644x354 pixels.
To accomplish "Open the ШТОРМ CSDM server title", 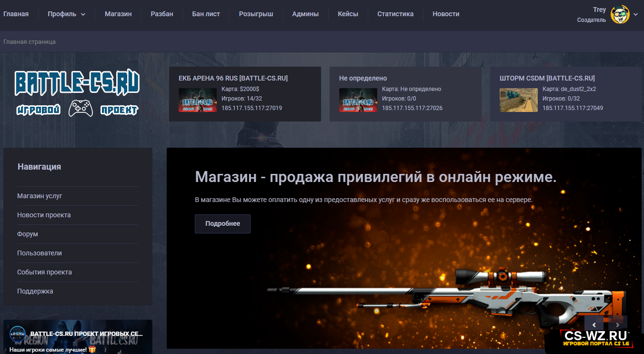I will pos(547,78).
